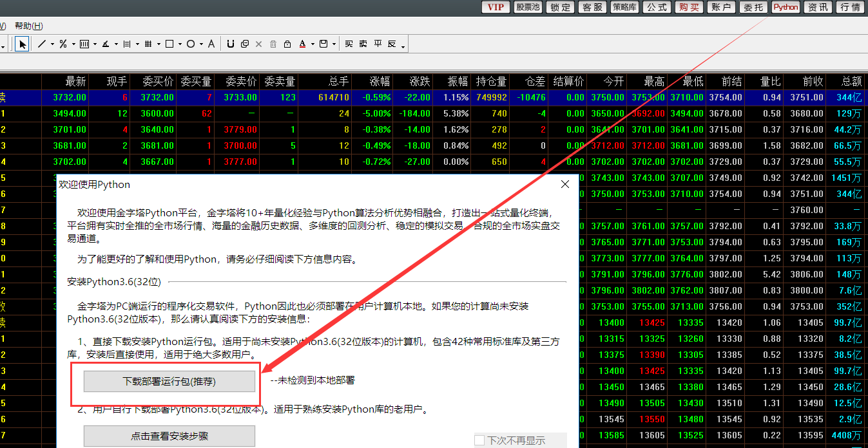Click the save drawing disk icon
Image resolution: width=868 pixels, height=448 pixels.
[324, 44]
